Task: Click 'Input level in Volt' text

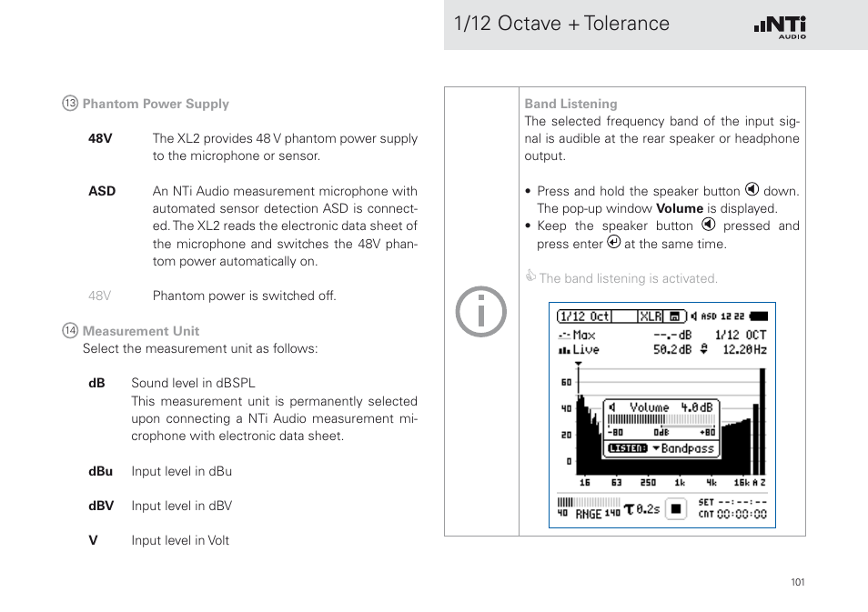Action: coord(180,541)
